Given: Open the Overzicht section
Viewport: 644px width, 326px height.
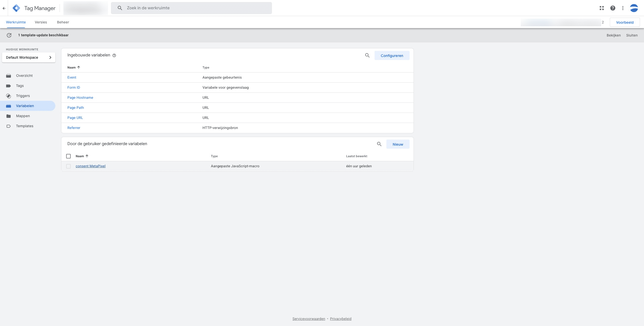Looking at the screenshot, I should point(24,76).
